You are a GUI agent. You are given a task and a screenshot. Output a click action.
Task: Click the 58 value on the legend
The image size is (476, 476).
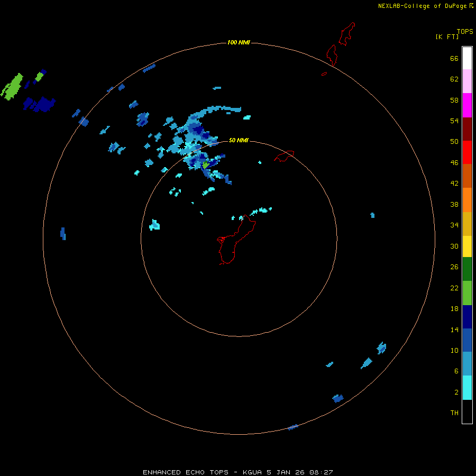click(454, 100)
